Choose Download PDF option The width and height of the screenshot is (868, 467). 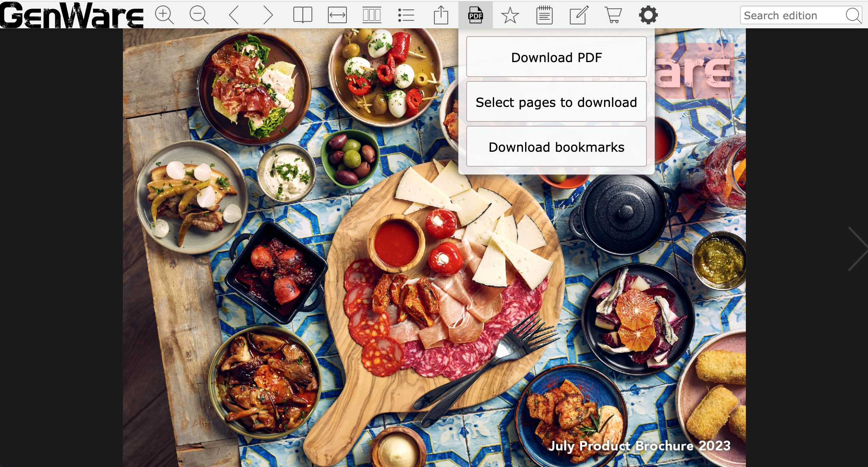point(556,57)
